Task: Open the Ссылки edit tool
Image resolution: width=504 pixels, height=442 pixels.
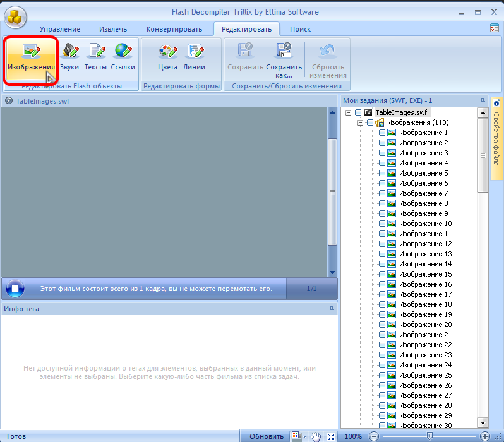Action: click(123, 57)
